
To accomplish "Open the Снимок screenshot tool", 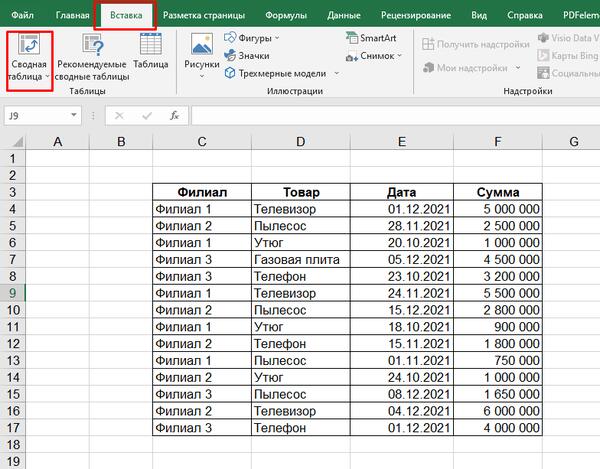I will coord(374,56).
